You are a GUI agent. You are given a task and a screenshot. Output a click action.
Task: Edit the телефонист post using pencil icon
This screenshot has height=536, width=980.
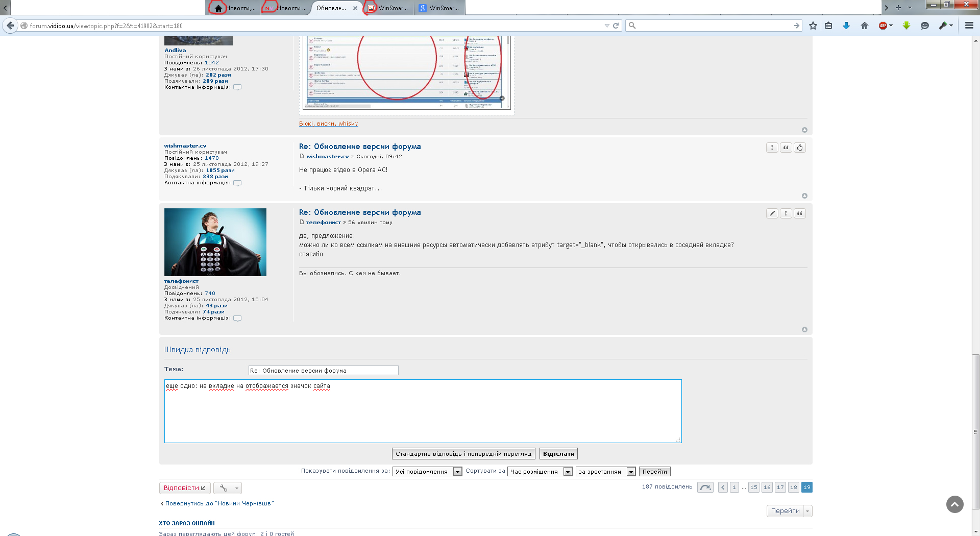pyautogui.click(x=772, y=213)
